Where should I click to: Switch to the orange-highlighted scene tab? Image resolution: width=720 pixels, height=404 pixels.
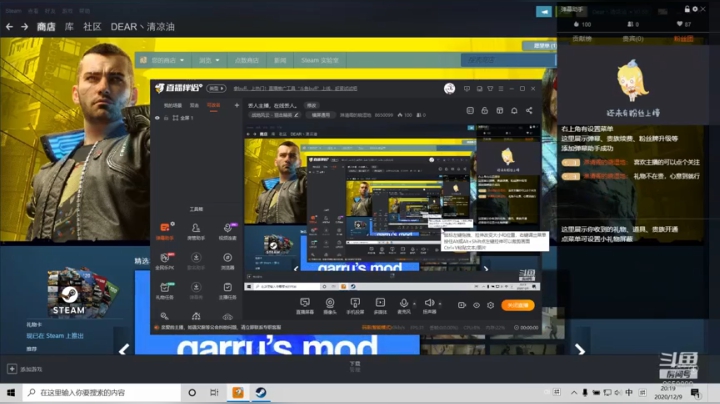pos(214,105)
